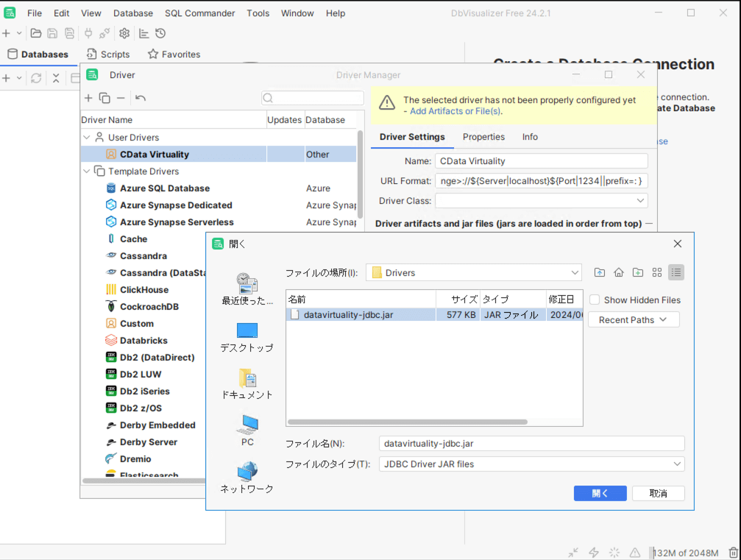Enable Show Hidden Files checkbox
This screenshot has height=560, width=741.
click(x=595, y=300)
